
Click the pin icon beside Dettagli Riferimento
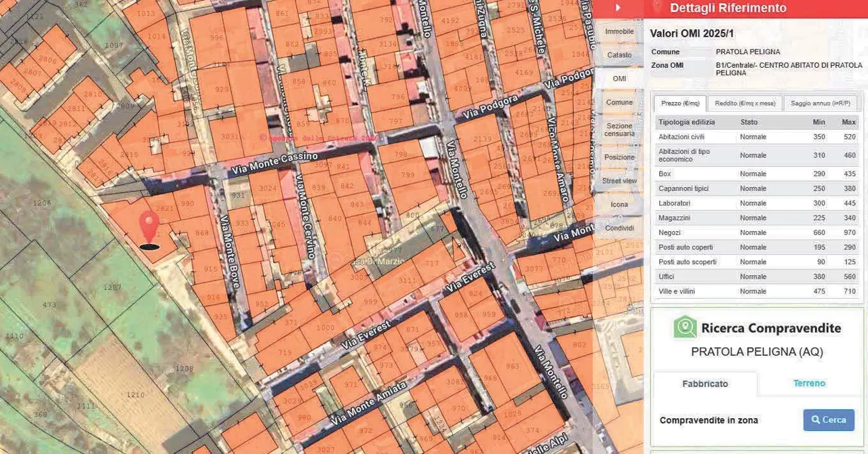(x=656, y=8)
